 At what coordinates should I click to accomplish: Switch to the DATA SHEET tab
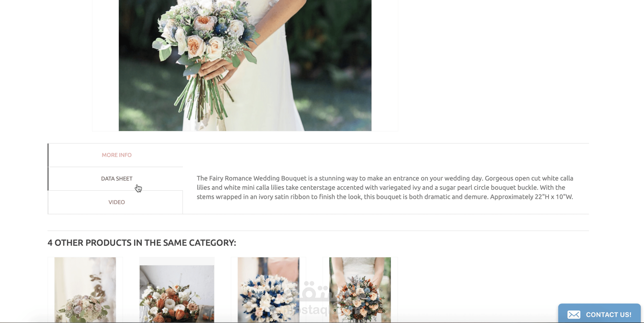[x=117, y=179]
